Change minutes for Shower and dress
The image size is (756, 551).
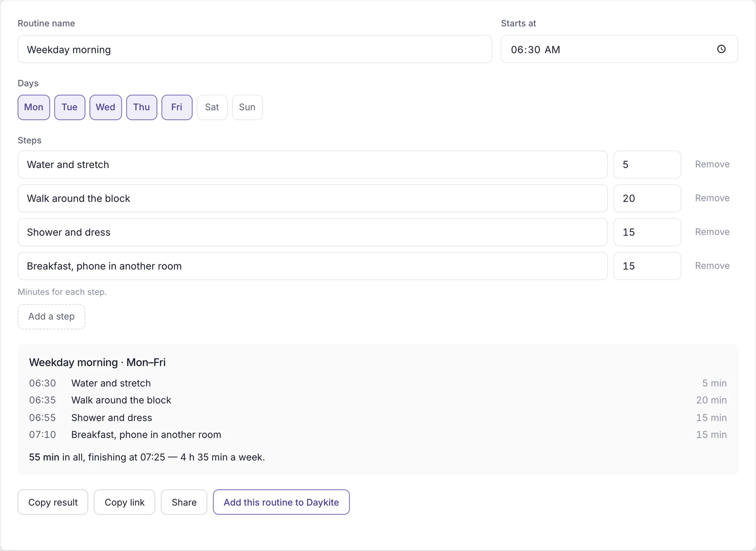(647, 232)
